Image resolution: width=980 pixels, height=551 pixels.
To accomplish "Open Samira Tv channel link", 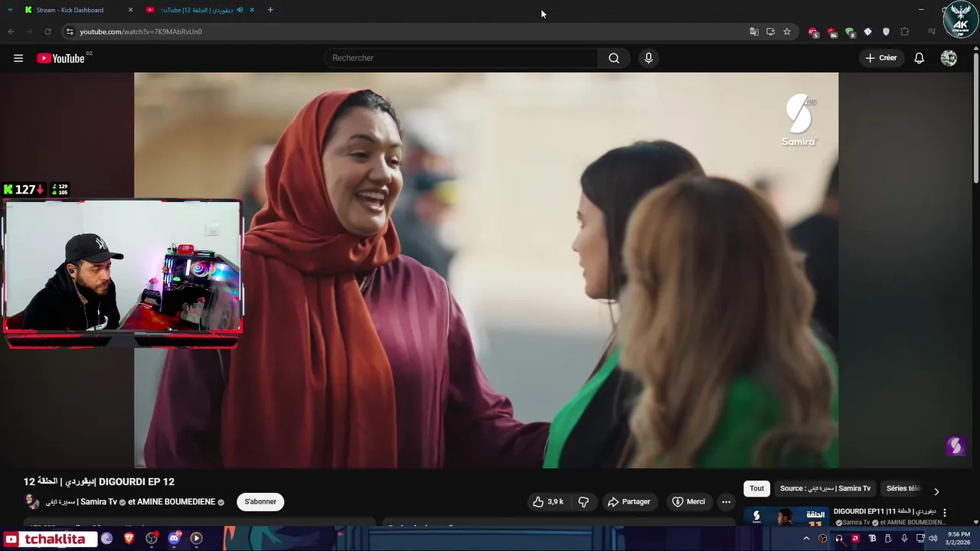I will (x=81, y=502).
